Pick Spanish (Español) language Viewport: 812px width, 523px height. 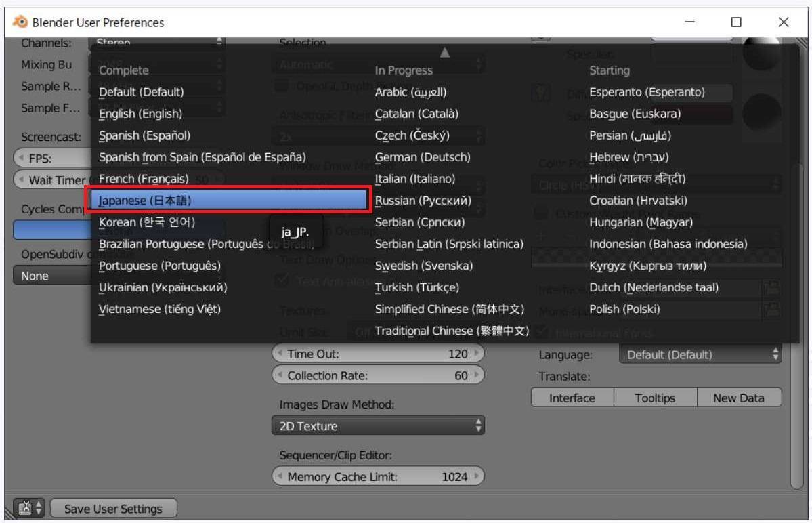click(144, 135)
